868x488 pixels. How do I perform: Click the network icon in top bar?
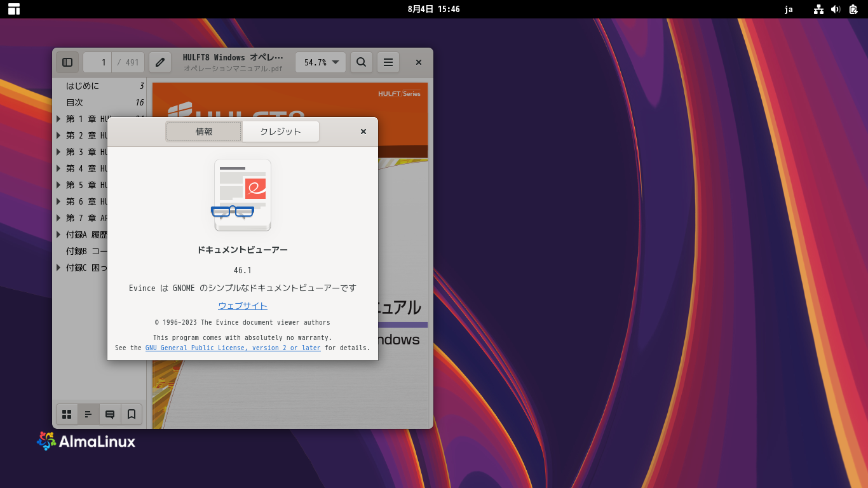[x=818, y=9]
